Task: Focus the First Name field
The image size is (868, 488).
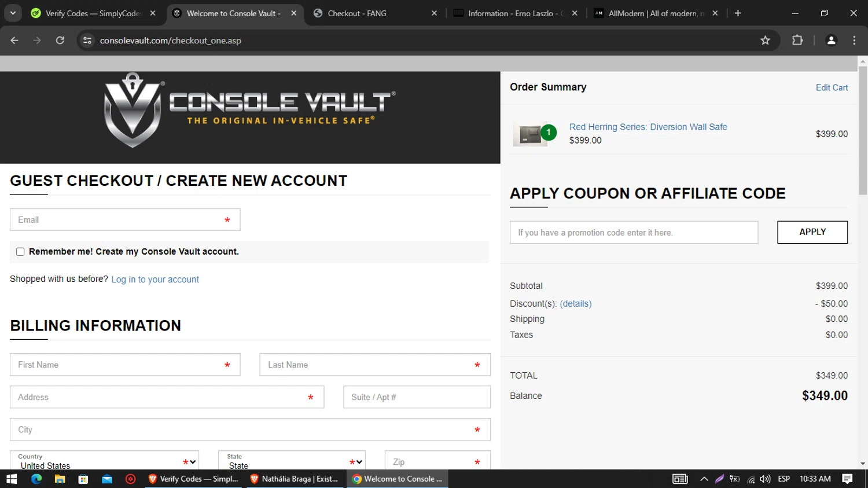Action: tap(125, 365)
